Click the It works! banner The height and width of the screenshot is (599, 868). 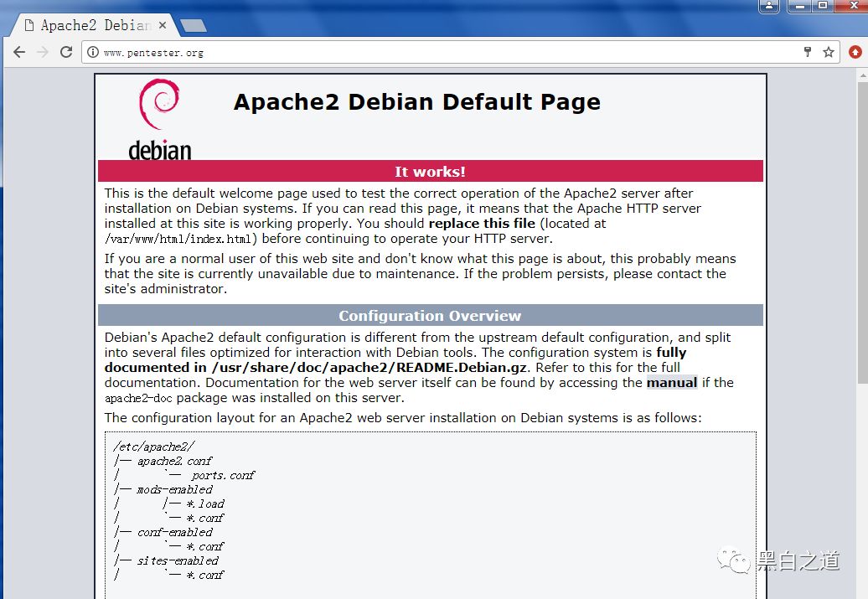[x=430, y=171]
